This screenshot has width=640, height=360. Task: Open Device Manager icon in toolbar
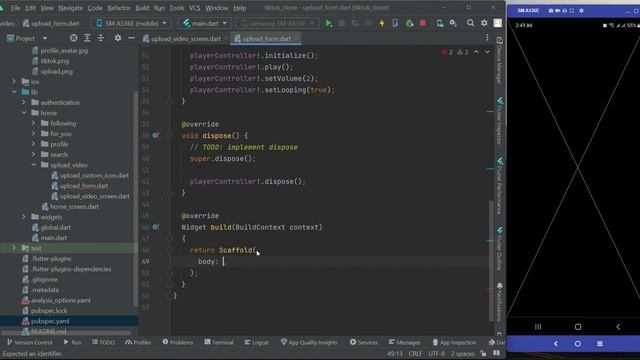pos(440,23)
